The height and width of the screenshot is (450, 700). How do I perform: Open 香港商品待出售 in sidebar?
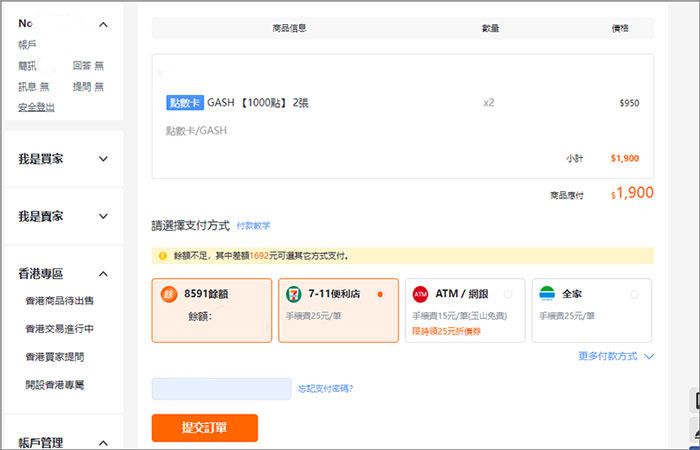(59, 300)
